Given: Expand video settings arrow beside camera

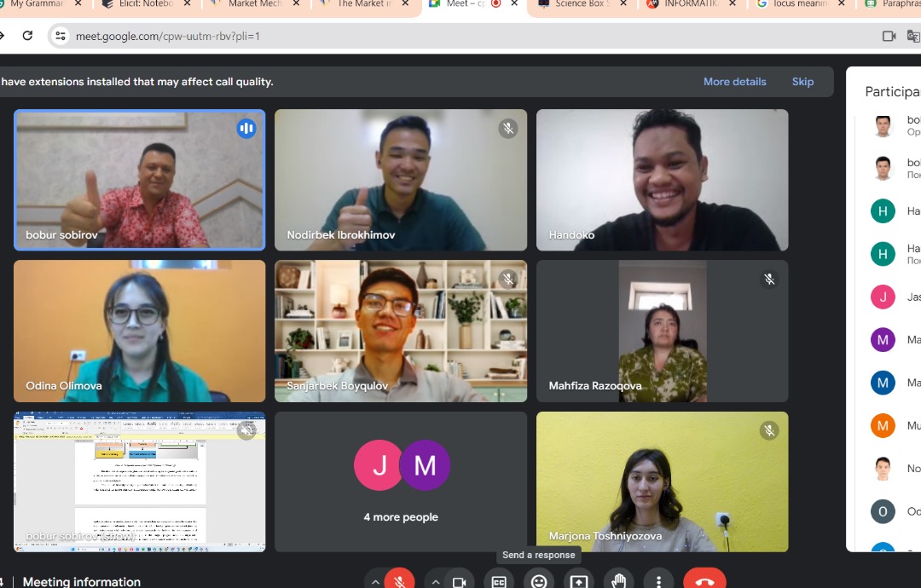Looking at the screenshot, I should click(x=435, y=581).
